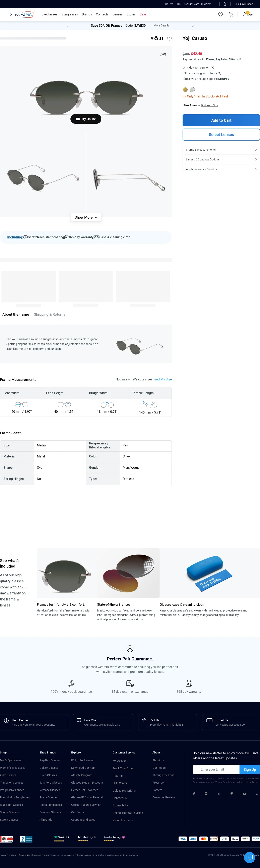
Task: Go to next promo banner arrow
Action: tap(193, 26)
